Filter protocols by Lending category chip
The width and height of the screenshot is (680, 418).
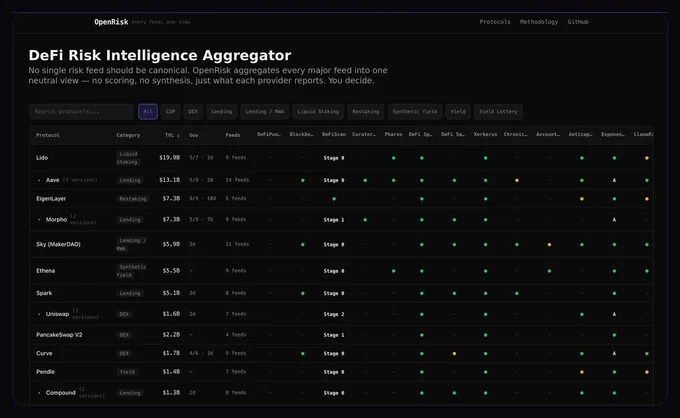pos(222,111)
